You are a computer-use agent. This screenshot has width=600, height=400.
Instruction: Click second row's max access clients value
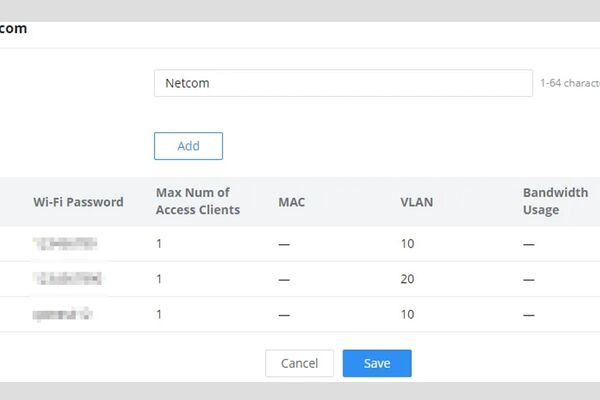pyautogui.click(x=160, y=279)
